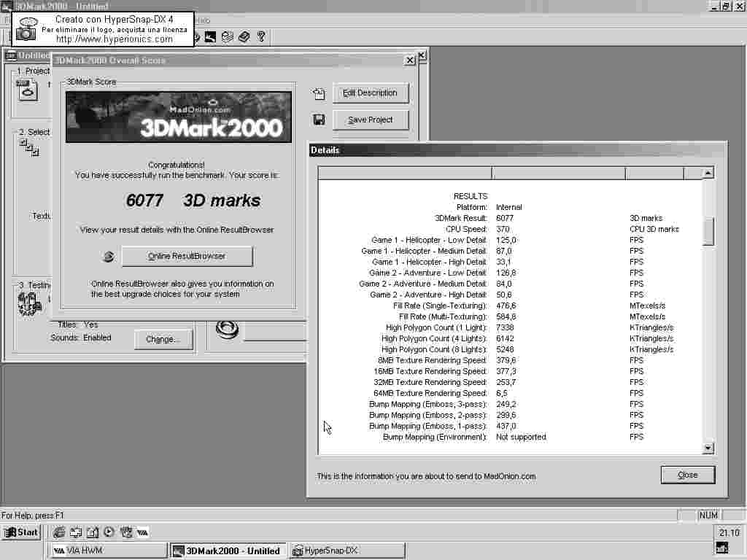This screenshot has height=560, width=747.
Task: Switch to VIA HWM taskbar window
Action: coord(109,551)
